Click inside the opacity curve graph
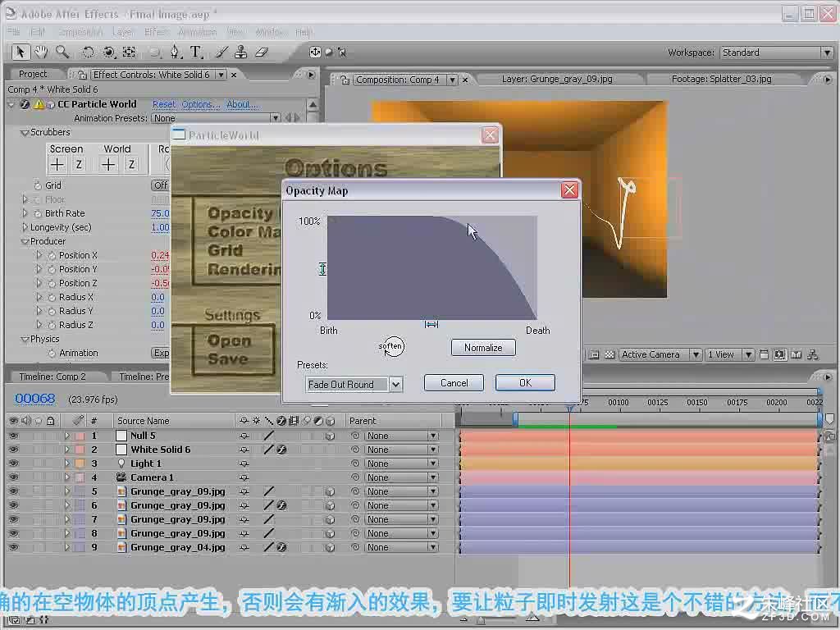The width and height of the screenshot is (840, 630). pyautogui.click(x=431, y=268)
